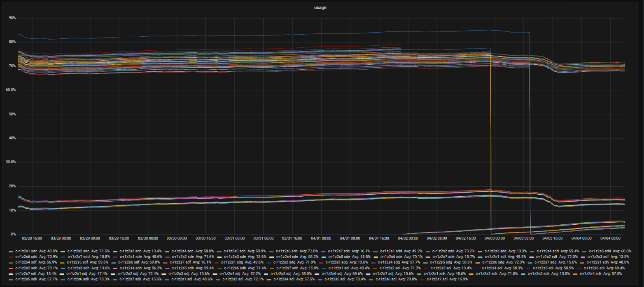Viewport: 644px width, 287px height.
Task: Pick color for c-r1z2s2 sdl series
Action: 218,279
